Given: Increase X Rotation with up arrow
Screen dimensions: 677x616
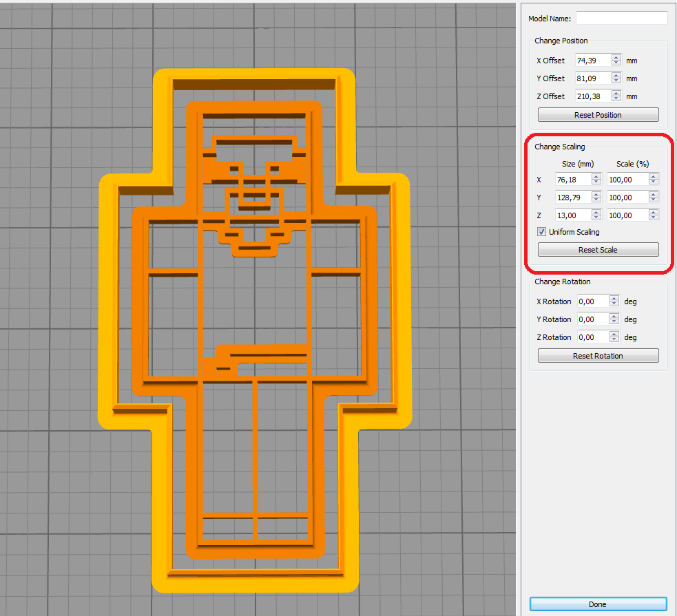Looking at the screenshot, I should click(614, 298).
